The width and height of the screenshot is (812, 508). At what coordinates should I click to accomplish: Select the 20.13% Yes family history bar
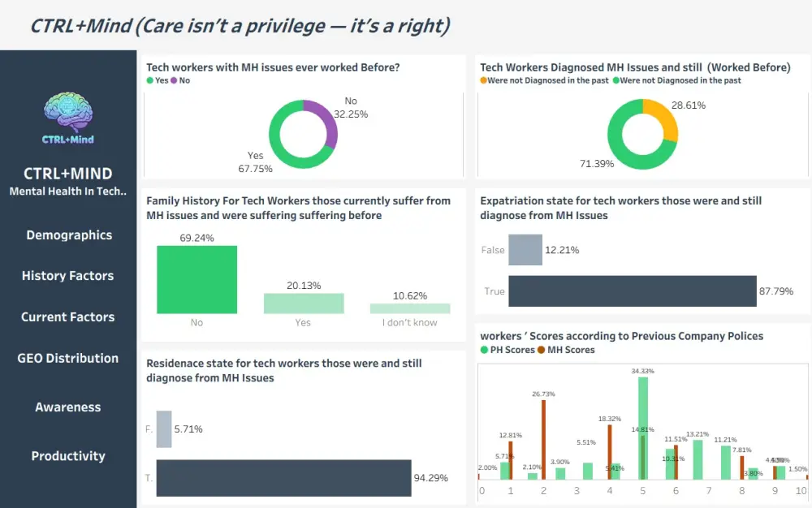tap(304, 304)
